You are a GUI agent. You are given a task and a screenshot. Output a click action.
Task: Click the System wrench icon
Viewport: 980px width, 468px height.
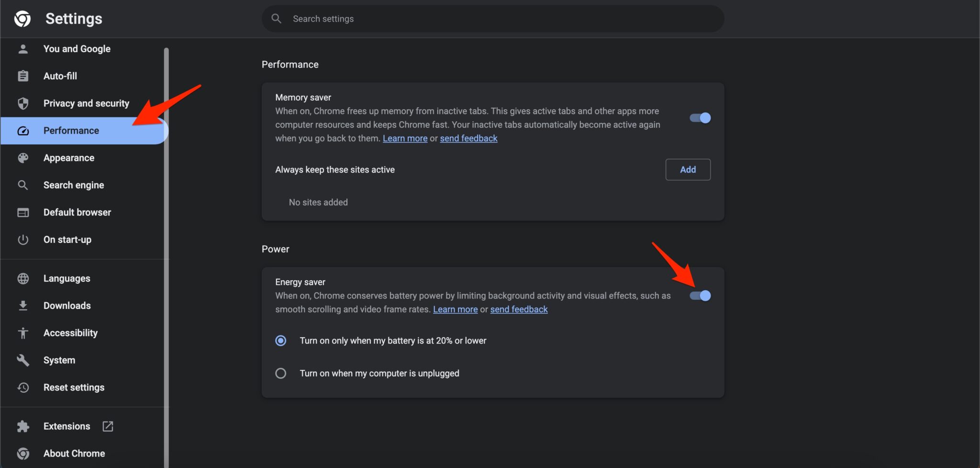pyautogui.click(x=23, y=360)
